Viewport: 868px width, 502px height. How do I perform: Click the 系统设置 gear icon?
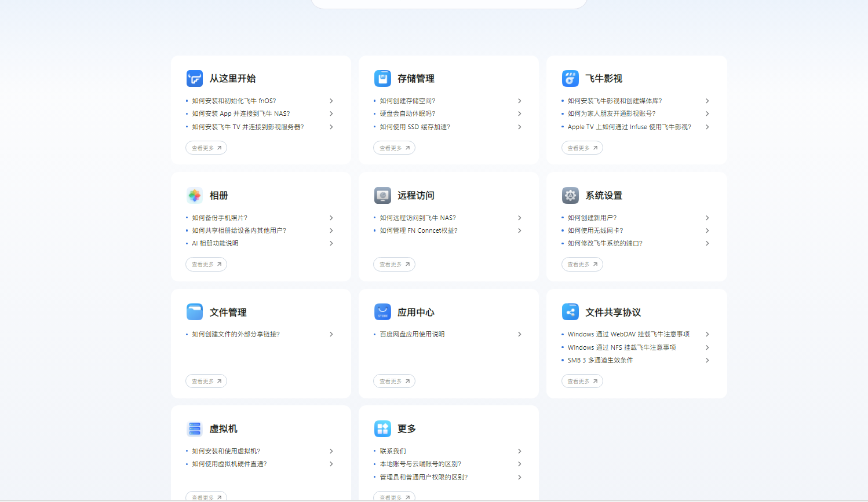click(570, 195)
